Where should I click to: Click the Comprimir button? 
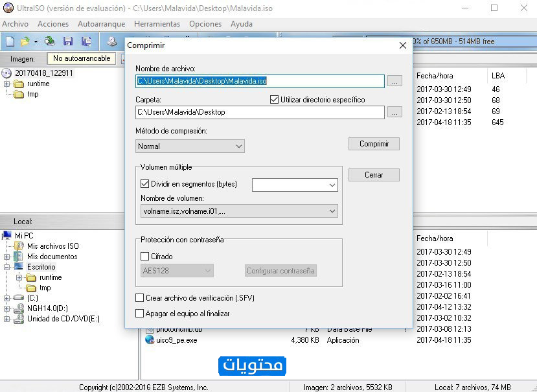coord(374,144)
